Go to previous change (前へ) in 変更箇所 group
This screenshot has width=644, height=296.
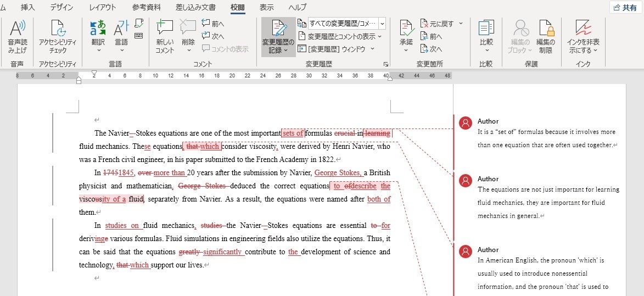[431, 36]
